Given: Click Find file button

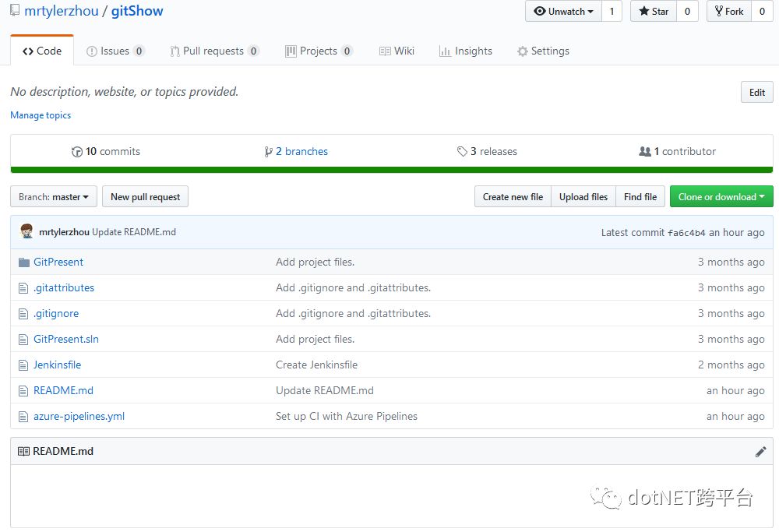Looking at the screenshot, I should [640, 197].
